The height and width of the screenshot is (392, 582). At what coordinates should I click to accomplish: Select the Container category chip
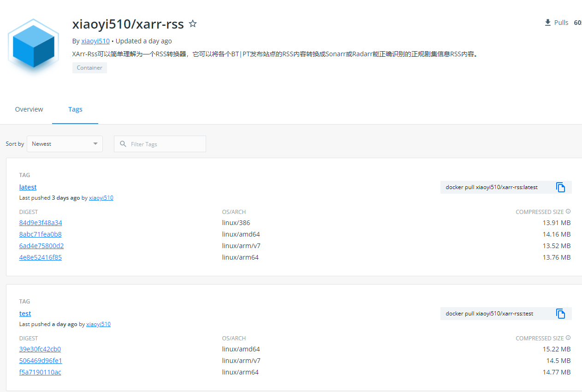click(89, 67)
